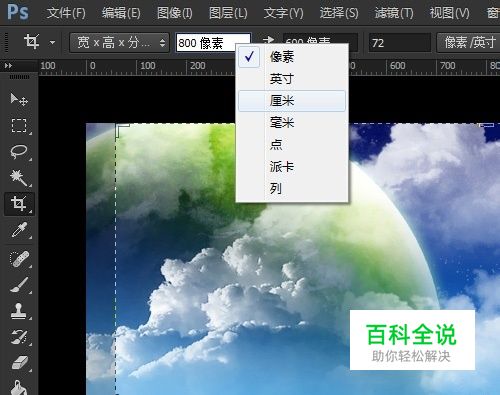500x395 pixels.
Task: Select the Lasso tool
Action: point(19,152)
